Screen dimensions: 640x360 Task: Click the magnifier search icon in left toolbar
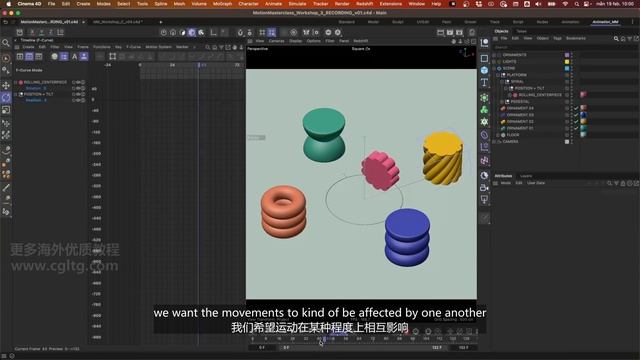coord(6,43)
